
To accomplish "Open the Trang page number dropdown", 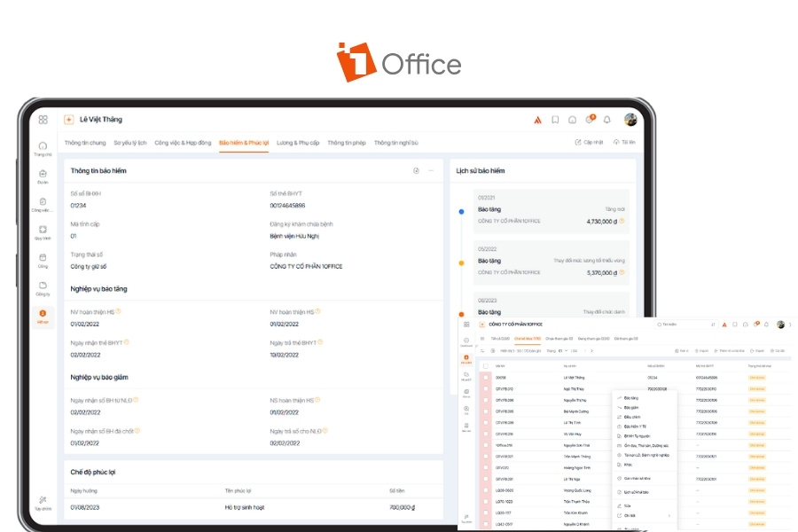I will click(x=562, y=351).
